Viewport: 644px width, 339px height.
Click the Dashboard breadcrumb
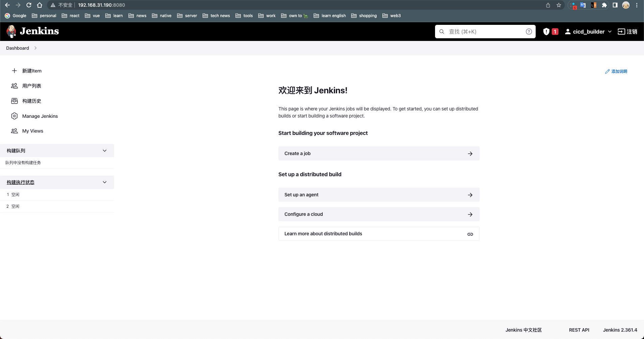click(x=17, y=48)
